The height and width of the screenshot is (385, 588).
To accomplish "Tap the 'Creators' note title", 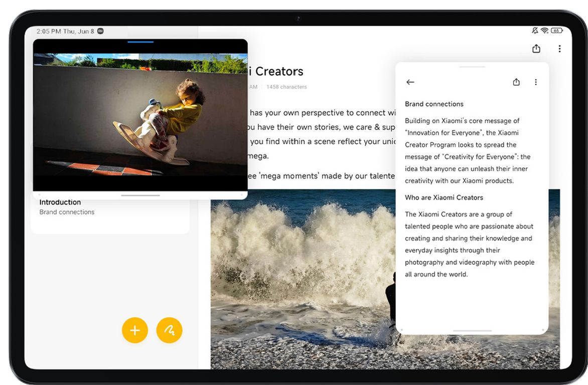I will click(x=279, y=71).
